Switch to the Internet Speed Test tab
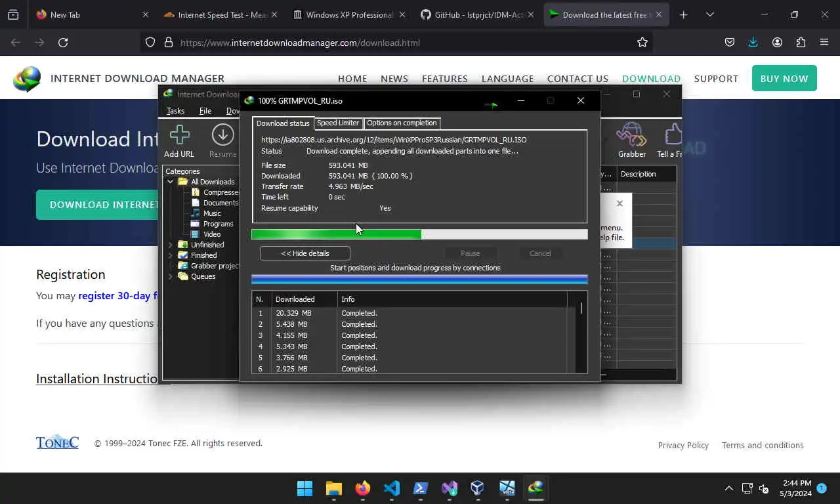This screenshot has width=840, height=504. coord(220,14)
